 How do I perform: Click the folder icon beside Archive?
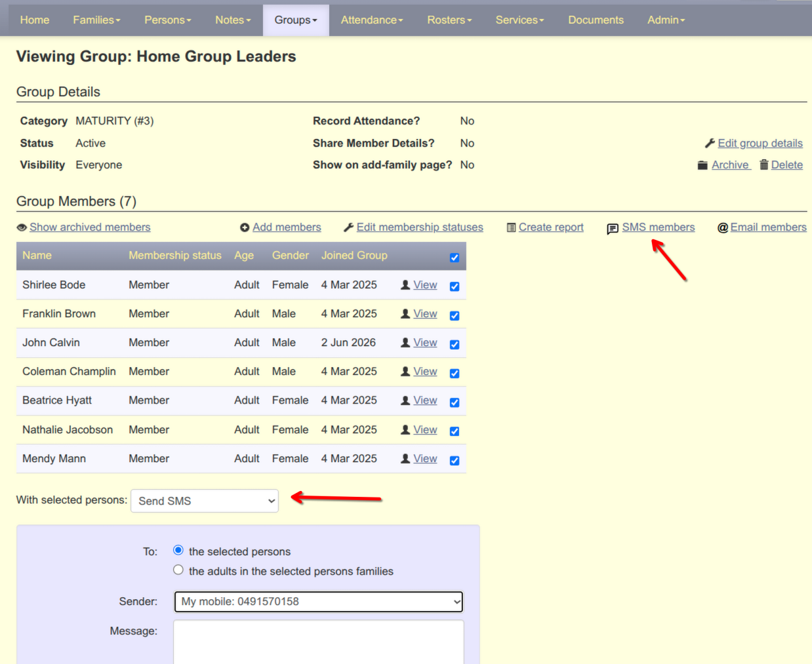[702, 165]
